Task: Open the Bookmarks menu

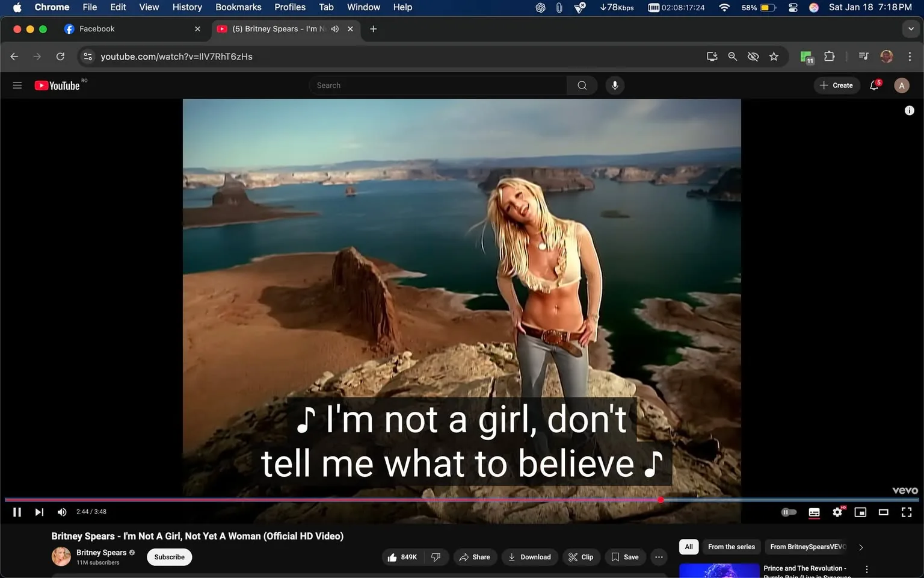Action: (238, 7)
